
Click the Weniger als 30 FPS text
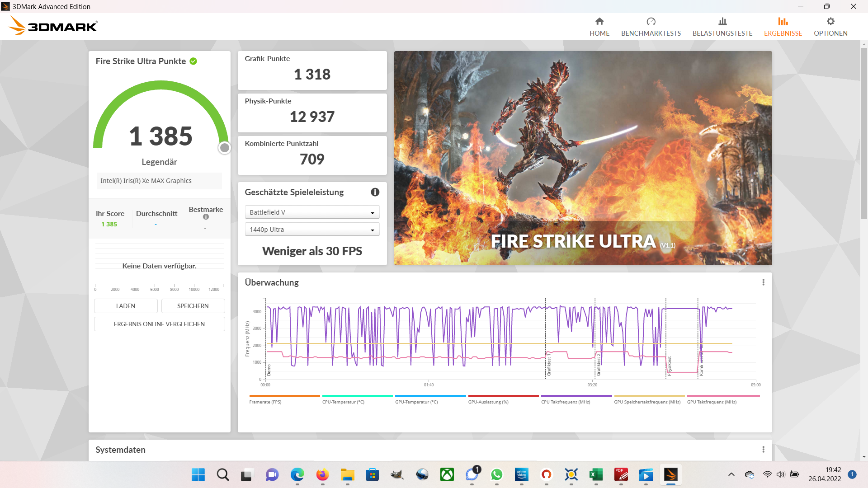312,251
